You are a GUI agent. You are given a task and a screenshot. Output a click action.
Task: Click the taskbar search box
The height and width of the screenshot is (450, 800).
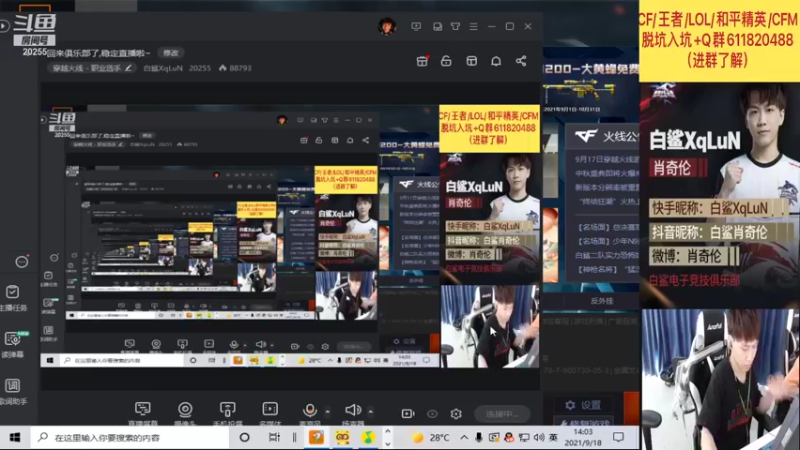coord(130,438)
